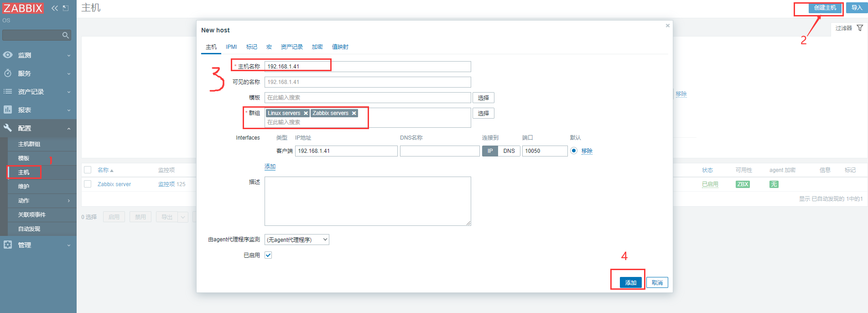The width and height of the screenshot is (868, 313).
Task: Open the 报表 chart icon menu
Action: tap(8, 110)
